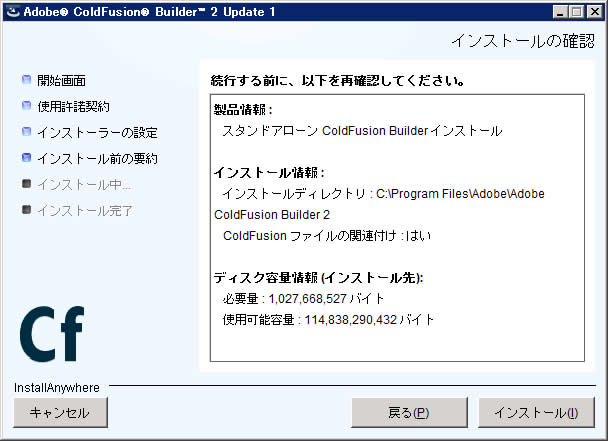Select the インストーラーの設定 step bullet icon

pos(26,132)
